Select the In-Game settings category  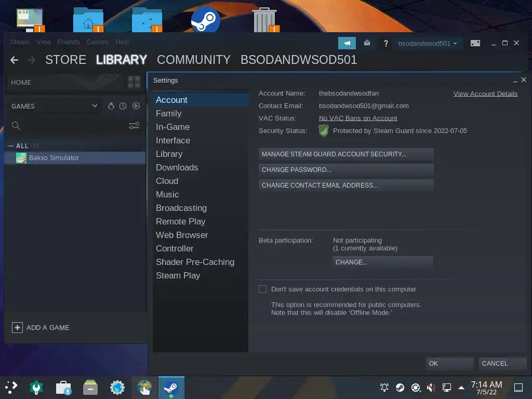point(201,127)
